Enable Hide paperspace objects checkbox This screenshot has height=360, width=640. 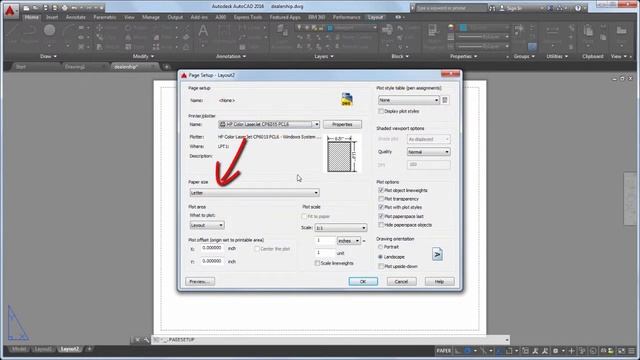[381, 225]
